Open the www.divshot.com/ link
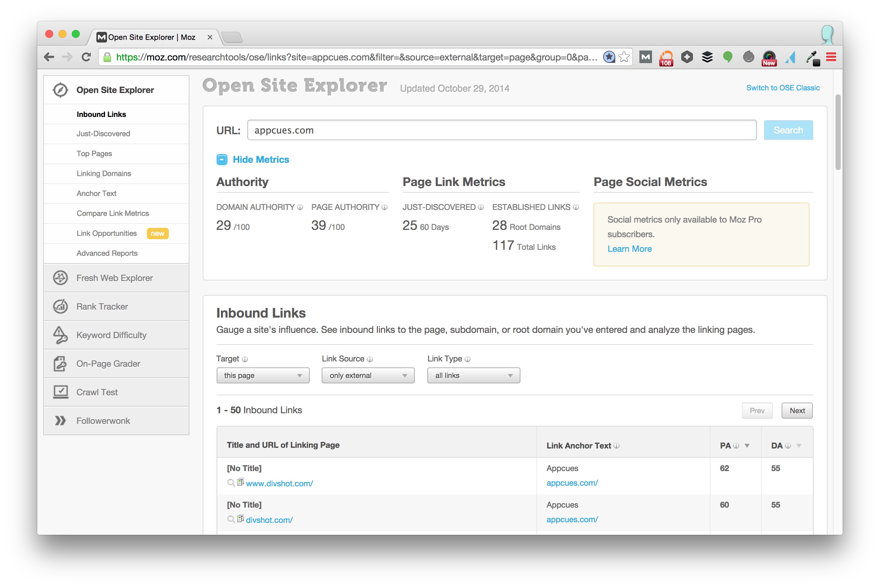880x588 pixels. [x=279, y=483]
